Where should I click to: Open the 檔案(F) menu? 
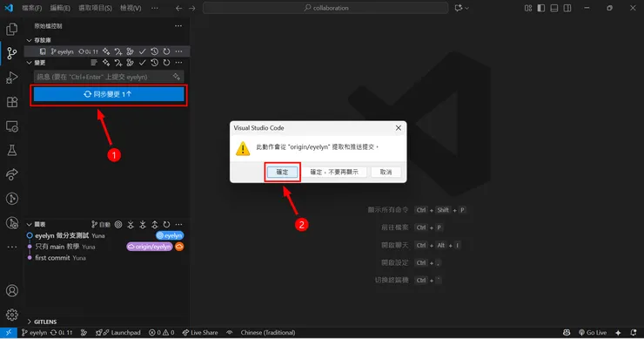coord(31,8)
